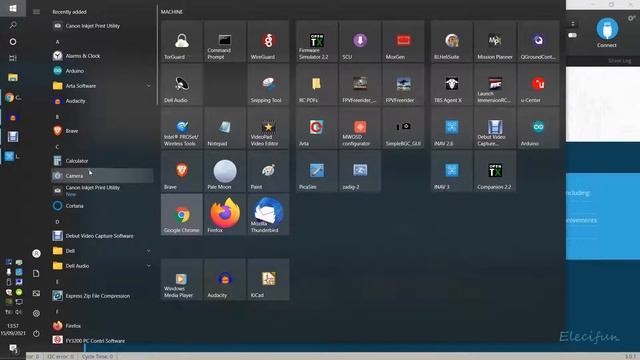The width and height of the screenshot is (640, 360).
Task: Click the MACHINE tile group header
Action: (x=172, y=12)
